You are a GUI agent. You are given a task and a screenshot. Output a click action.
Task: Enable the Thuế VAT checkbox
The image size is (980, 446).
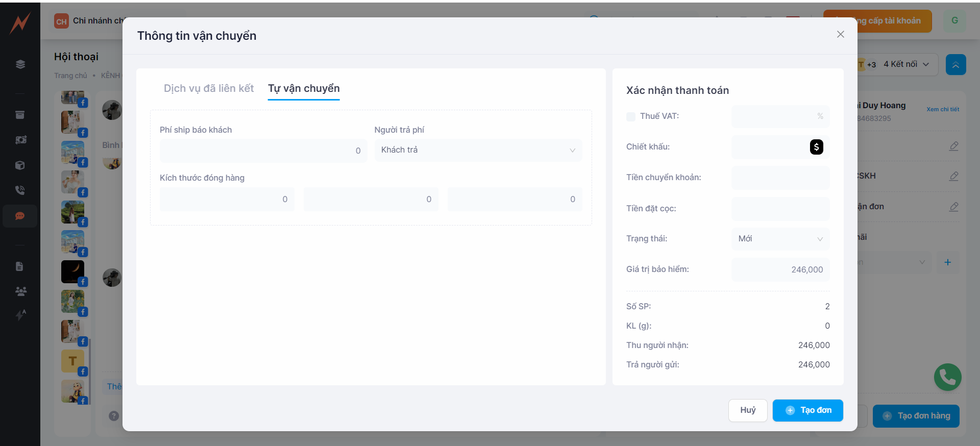point(631,116)
